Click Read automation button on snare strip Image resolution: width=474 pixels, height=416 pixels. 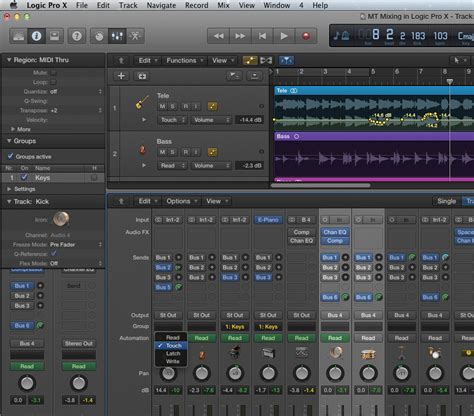coord(368,338)
